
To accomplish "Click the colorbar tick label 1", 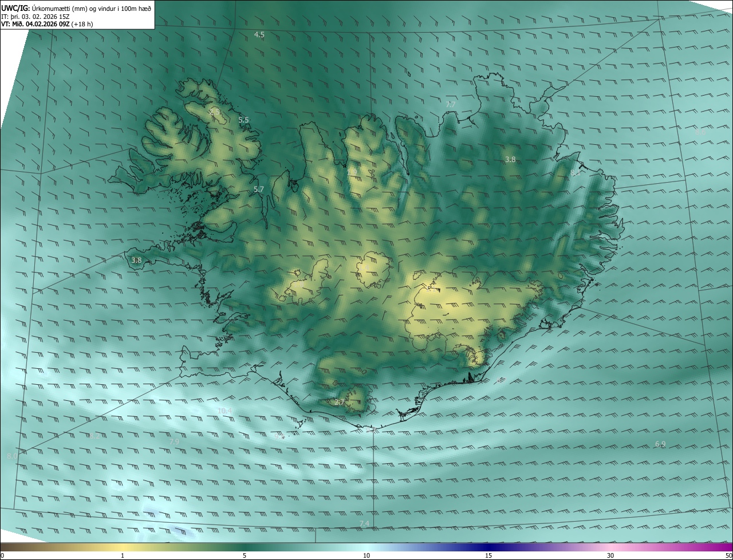I will (x=123, y=555).
